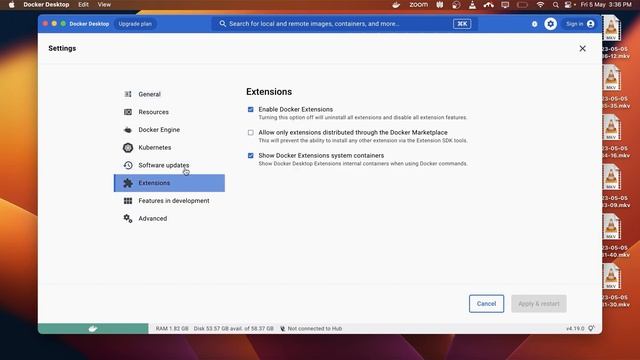The image size is (640, 360).
Task: Click the VLC cone icon in menu bar
Action: (472, 4)
